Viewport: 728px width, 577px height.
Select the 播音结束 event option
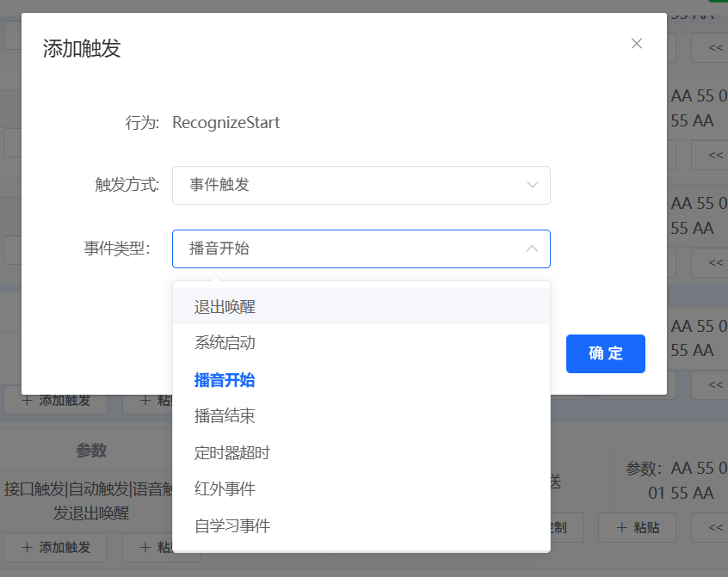(x=226, y=415)
